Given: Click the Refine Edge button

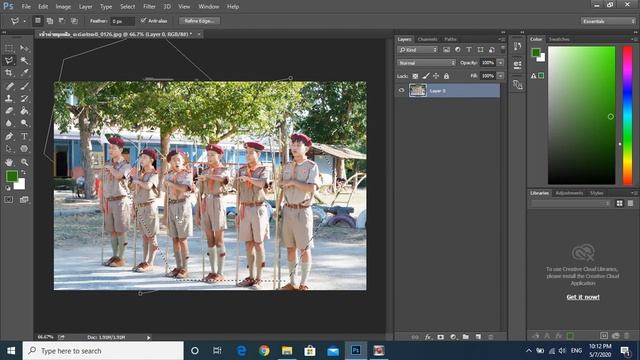Looking at the screenshot, I should click(x=200, y=21).
